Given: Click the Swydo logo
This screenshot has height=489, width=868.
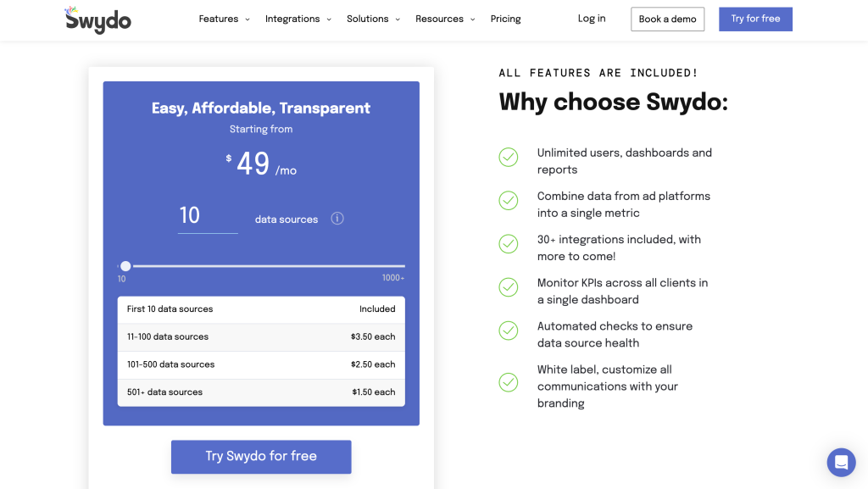Looking at the screenshot, I should point(97,19).
